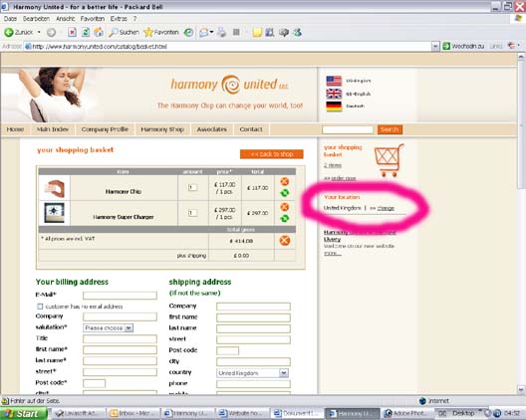Click the Wechseln zu go button
Viewport: 526px width, 420px height.
(x=463, y=46)
